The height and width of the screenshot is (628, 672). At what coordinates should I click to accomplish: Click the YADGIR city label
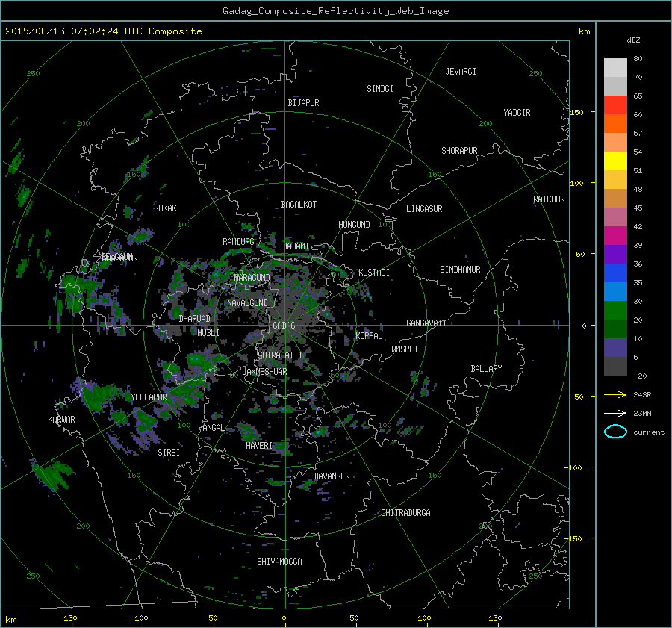[517, 113]
